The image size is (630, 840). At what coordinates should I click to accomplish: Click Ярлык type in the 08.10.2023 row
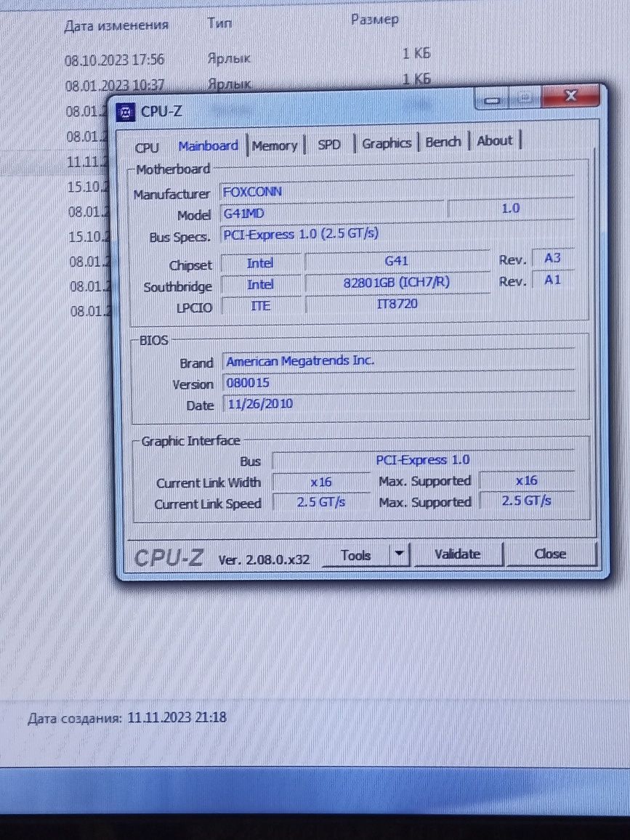coord(229,58)
